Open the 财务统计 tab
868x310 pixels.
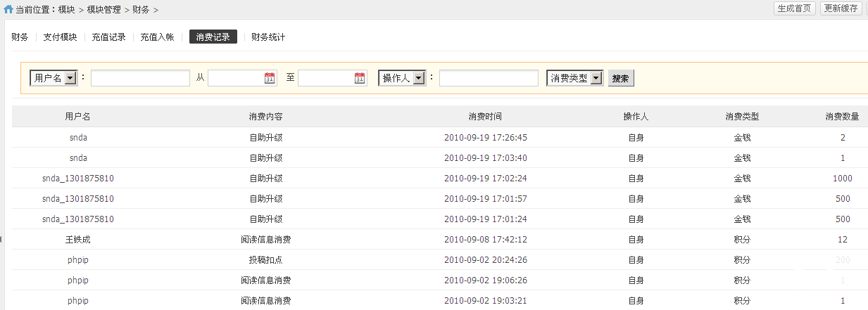[x=268, y=37]
